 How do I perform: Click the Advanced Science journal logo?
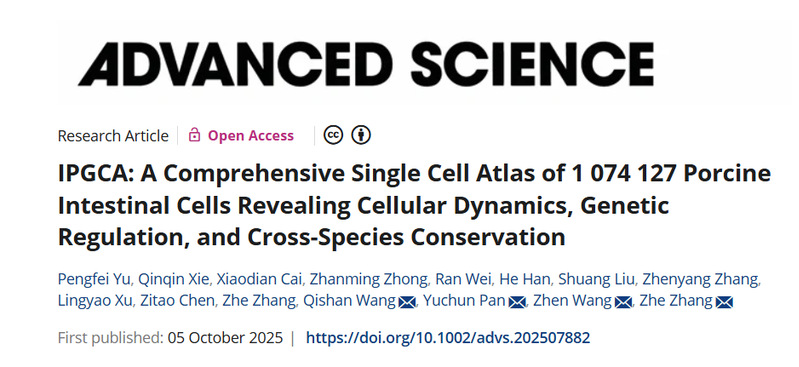coord(366,64)
